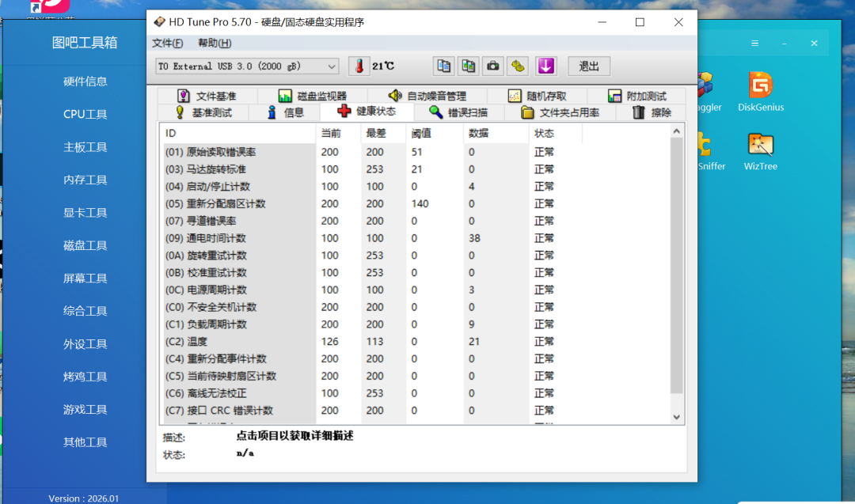Click the copy info to clipboard icon
This screenshot has height=504, width=855.
(443, 66)
